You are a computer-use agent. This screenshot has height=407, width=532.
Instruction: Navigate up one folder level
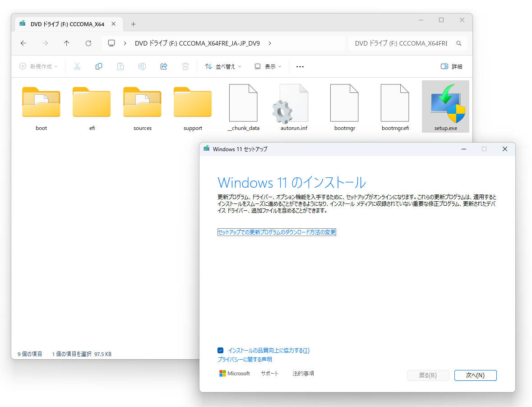click(x=66, y=43)
